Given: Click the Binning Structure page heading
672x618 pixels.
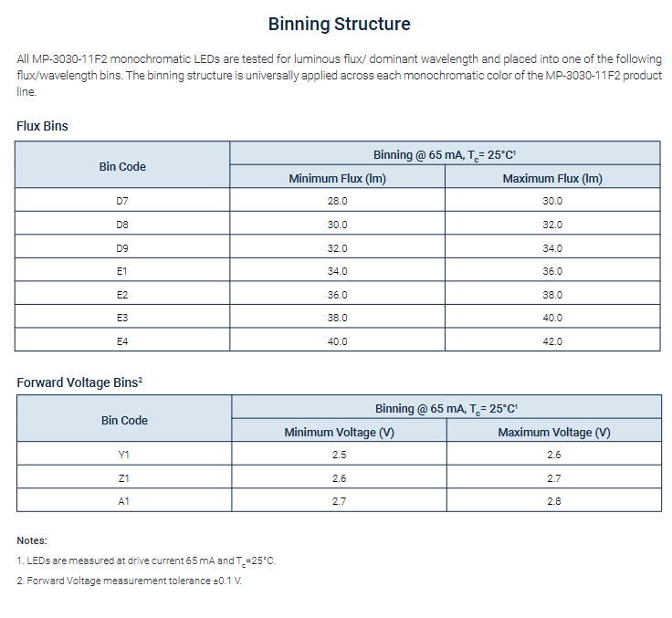Looking at the screenshot, I should 339,25.
